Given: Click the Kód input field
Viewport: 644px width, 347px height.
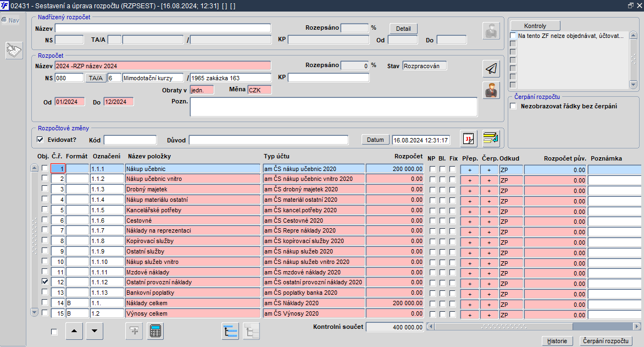Looking at the screenshot, I should point(130,140).
